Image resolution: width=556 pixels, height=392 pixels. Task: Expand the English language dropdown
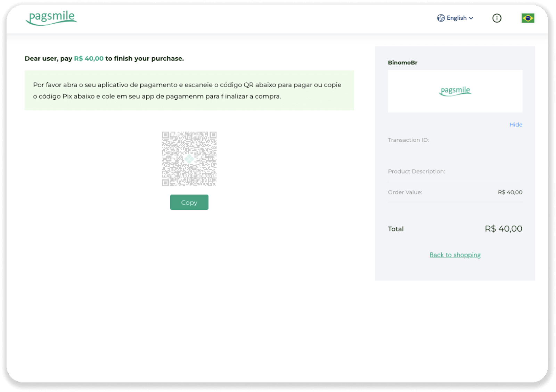pos(471,18)
